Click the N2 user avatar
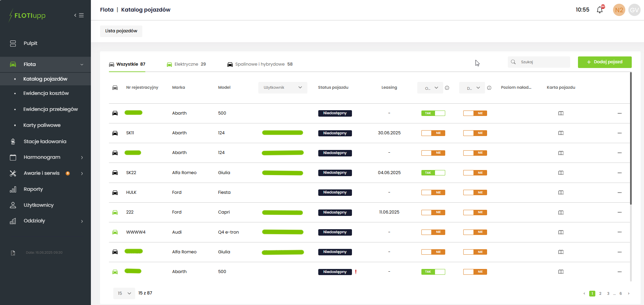 pos(619,10)
